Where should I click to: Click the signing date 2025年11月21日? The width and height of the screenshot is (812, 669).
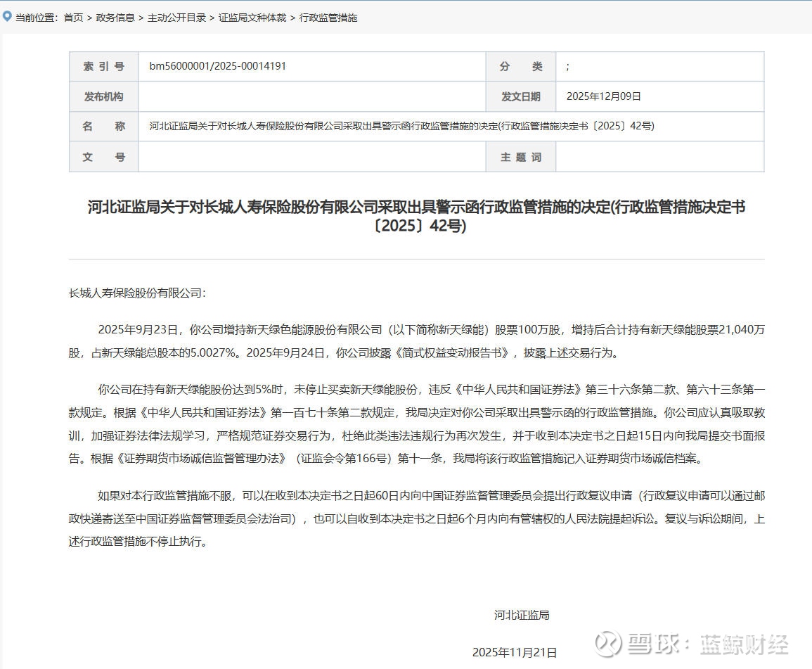coord(515,652)
